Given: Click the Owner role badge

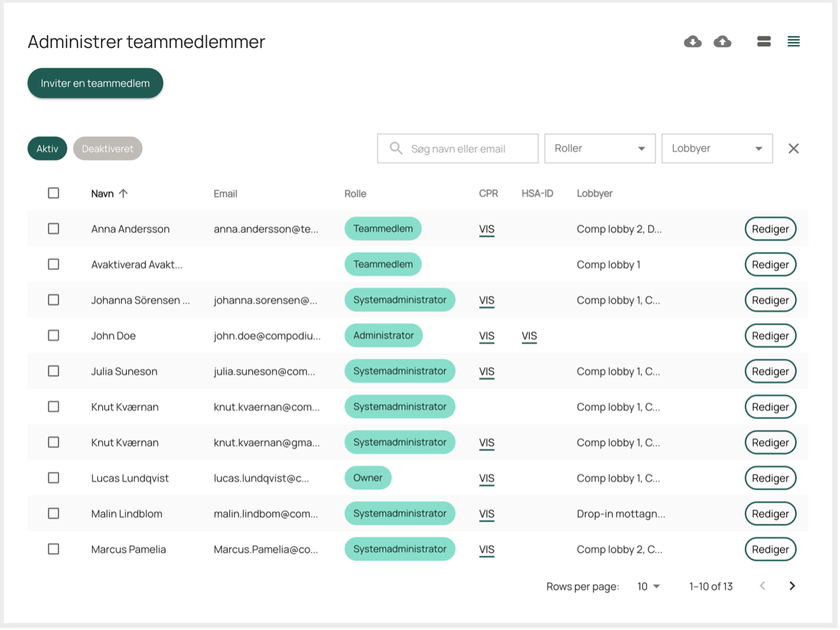Looking at the screenshot, I should coord(368,478).
